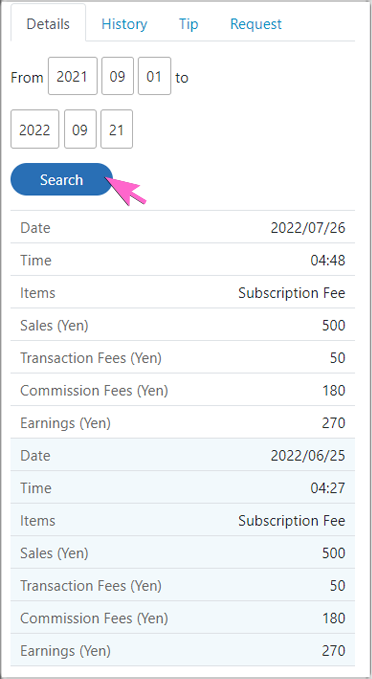Open the Request tab
The image size is (372, 679).
[256, 24]
